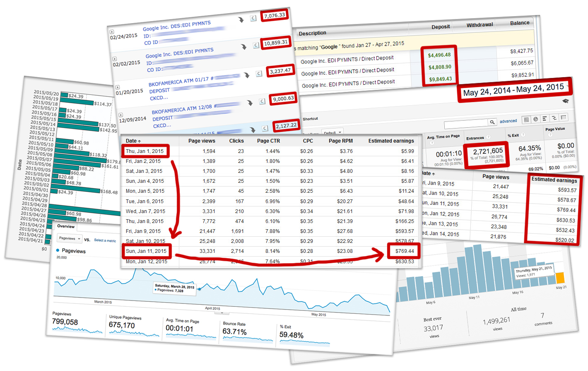Click the magnifier search button in Analytics

click(492, 122)
